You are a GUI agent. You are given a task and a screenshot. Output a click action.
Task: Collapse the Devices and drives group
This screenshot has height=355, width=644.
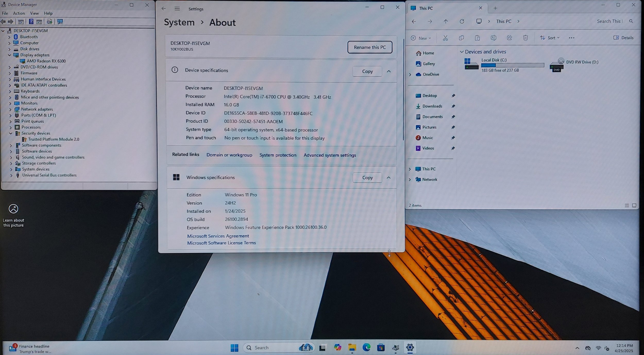[462, 52]
